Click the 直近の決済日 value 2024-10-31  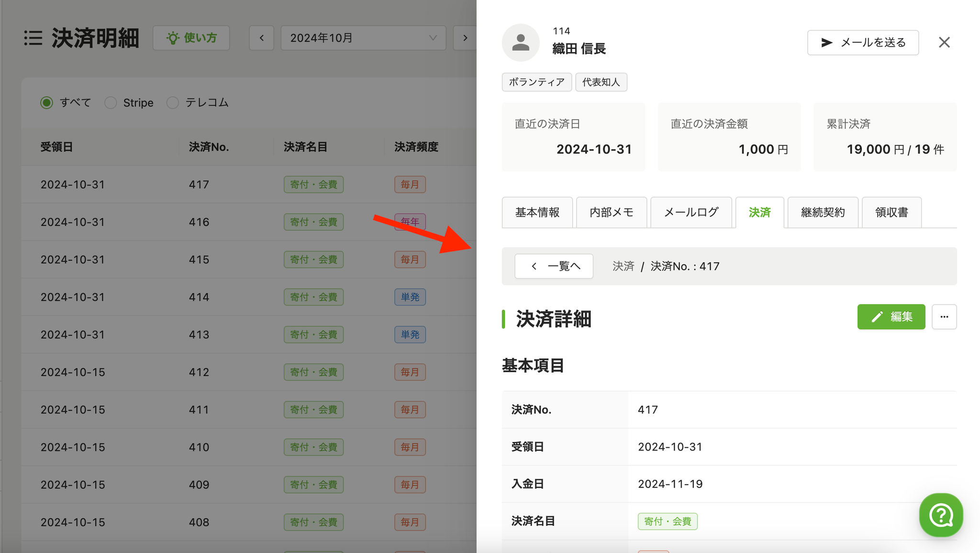click(x=594, y=149)
